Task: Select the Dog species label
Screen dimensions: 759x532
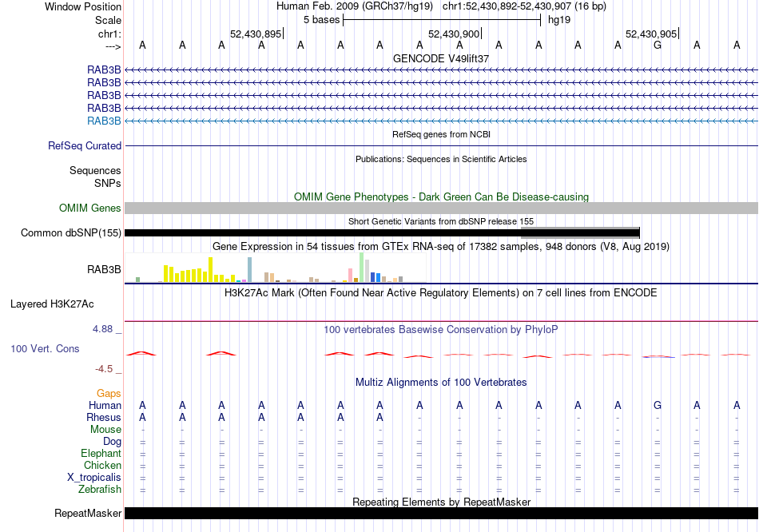Action: (112, 442)
